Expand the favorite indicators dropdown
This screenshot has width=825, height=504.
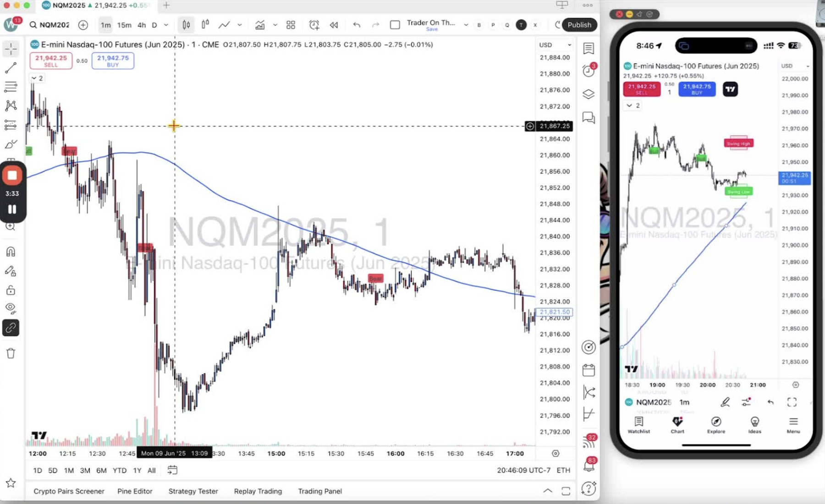(275, 25)
